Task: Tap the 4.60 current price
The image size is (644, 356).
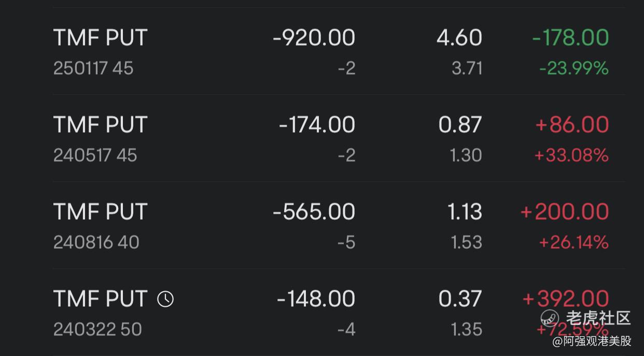Action: point(459,38)
